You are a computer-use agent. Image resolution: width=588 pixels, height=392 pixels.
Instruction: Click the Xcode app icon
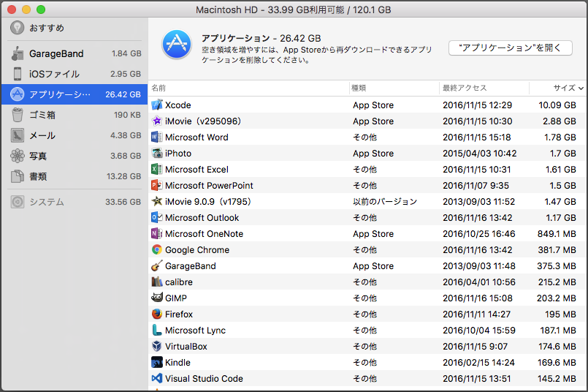[156, 105]
